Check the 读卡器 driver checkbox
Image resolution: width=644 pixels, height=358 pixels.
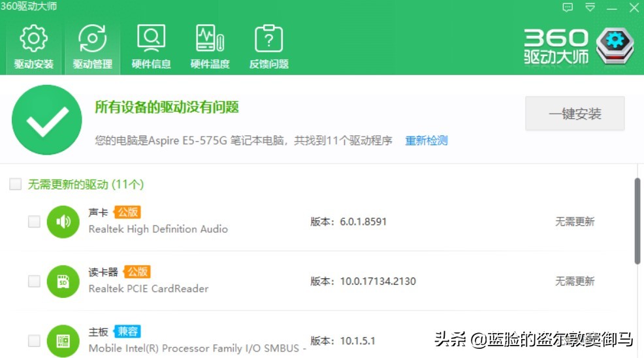coord(34,281)
